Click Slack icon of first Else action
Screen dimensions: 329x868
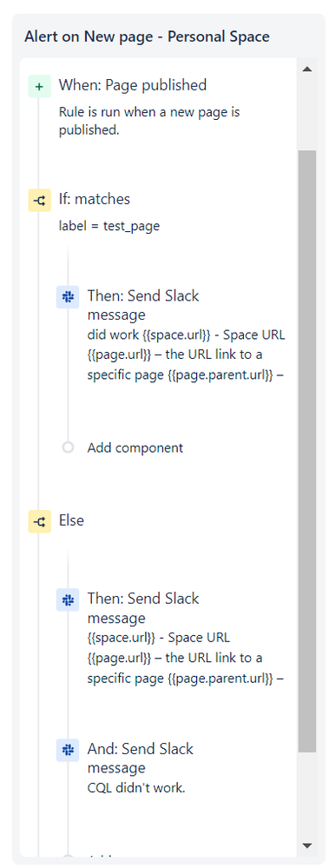click(x=68, y=600)
